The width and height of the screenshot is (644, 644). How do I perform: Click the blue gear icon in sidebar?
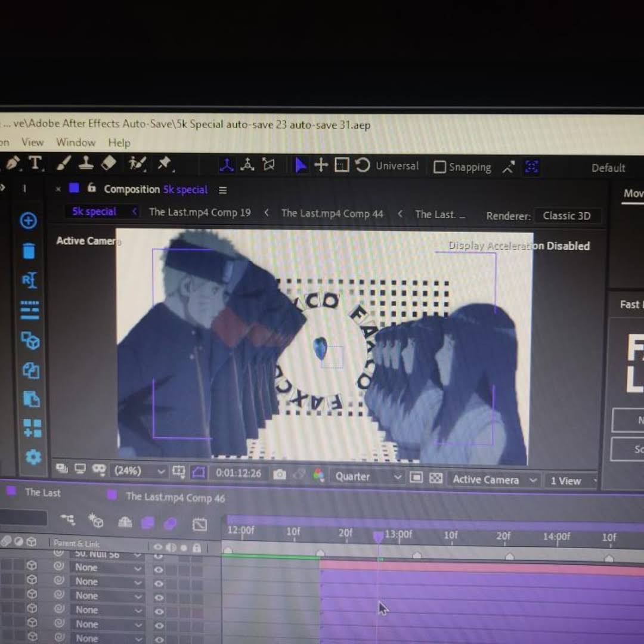(33, 457)
